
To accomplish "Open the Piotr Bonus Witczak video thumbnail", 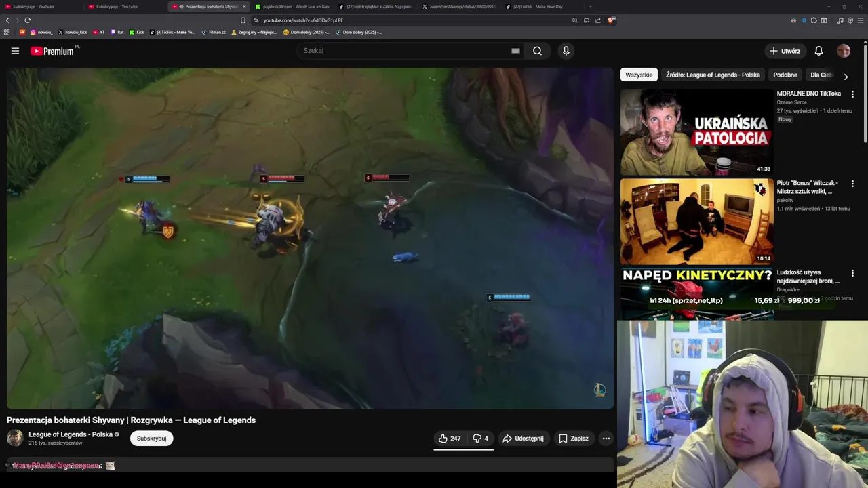I will tap(696, 222).
